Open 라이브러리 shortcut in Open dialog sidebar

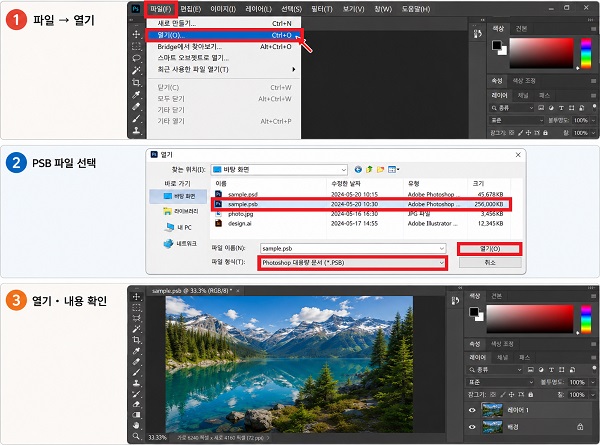[181, 211]
